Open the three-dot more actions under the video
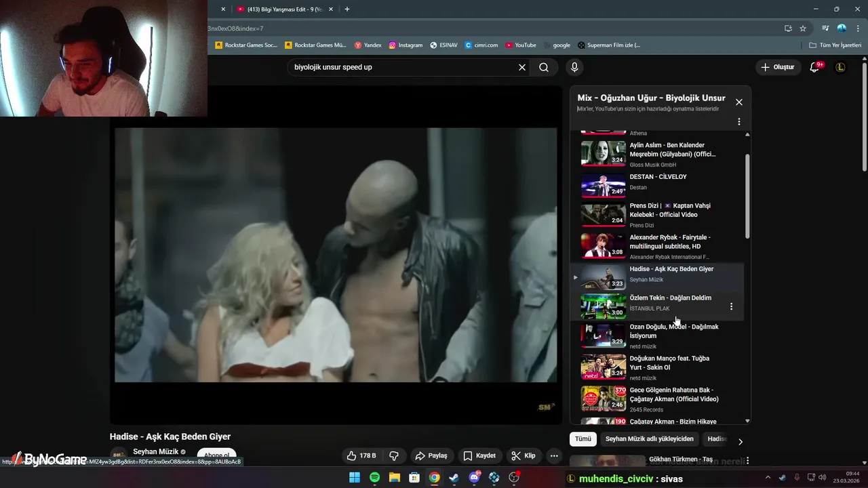868x488 pixels. [554, 455]
